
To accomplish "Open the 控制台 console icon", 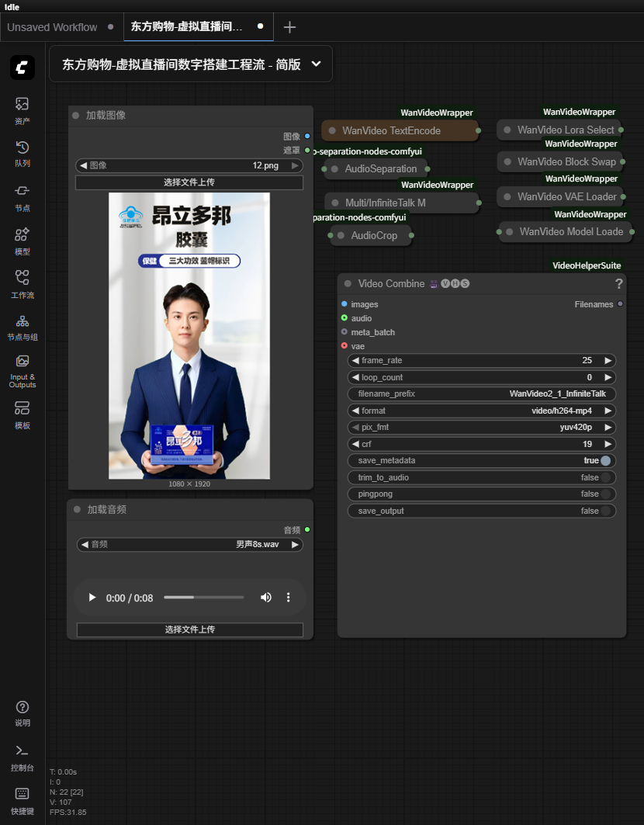I will (22, 757).
